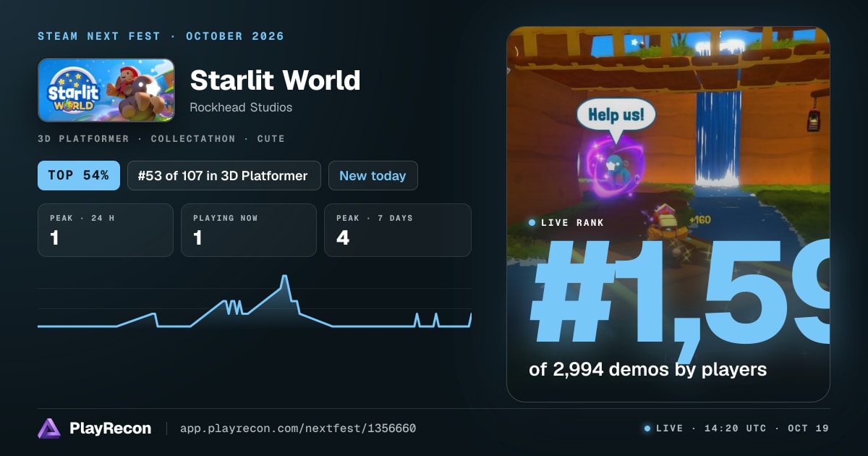Click the Help us! speech bubble
This screenshot has width=868, height=456.
[x=616, y=114]
